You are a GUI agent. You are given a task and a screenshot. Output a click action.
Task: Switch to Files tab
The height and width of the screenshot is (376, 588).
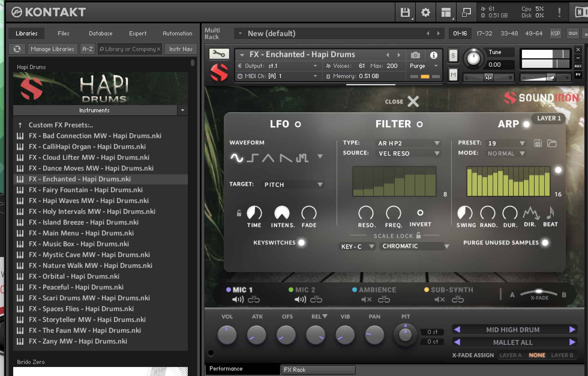[x=63, y=33]
